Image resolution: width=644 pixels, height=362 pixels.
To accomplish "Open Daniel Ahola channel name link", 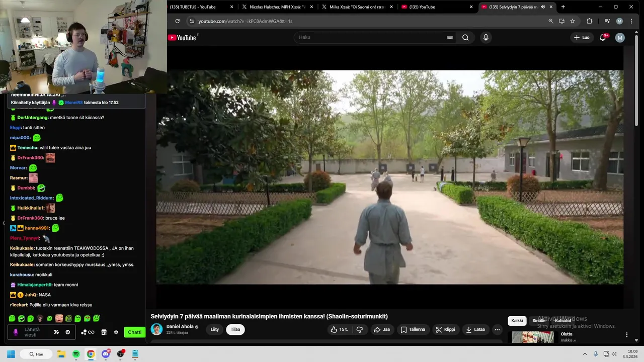I will (180, 327).
